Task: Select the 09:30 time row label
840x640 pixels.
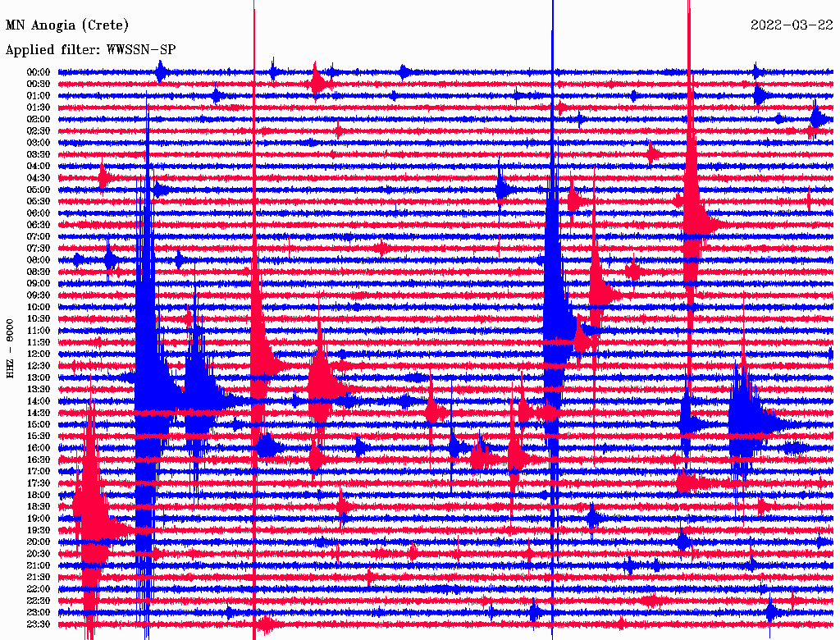Action: [x=39, y=295]
